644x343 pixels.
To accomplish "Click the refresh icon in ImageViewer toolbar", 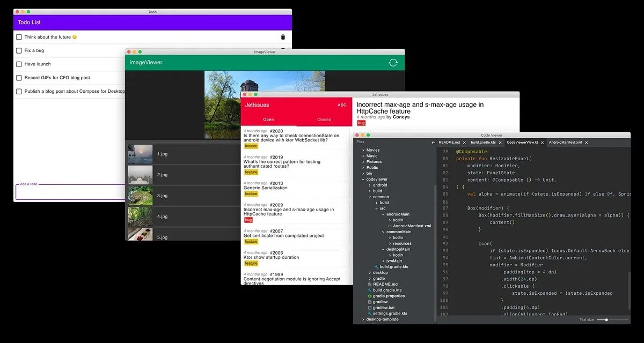I will tap(393, 62).
